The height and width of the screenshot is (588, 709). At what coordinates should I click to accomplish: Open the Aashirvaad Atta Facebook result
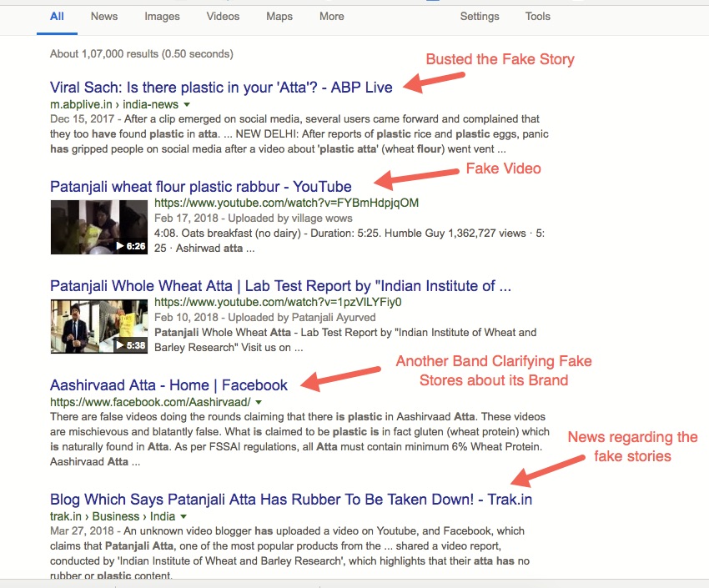click(x=168, y=385)
